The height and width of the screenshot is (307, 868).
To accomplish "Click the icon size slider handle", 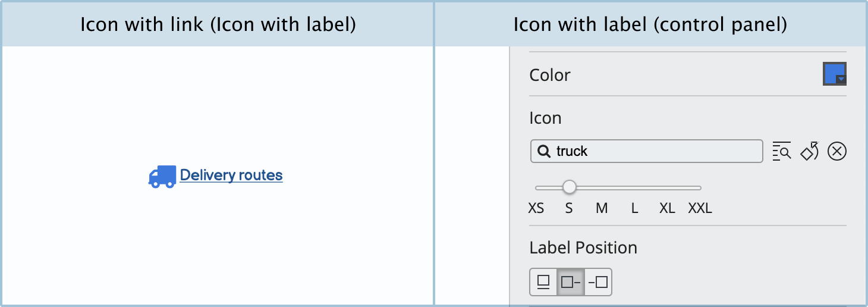I will click(570, 187).
